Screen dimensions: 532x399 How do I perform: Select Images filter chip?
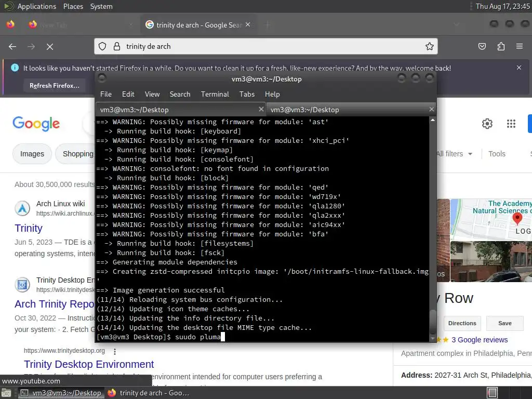tap(32, 154)
